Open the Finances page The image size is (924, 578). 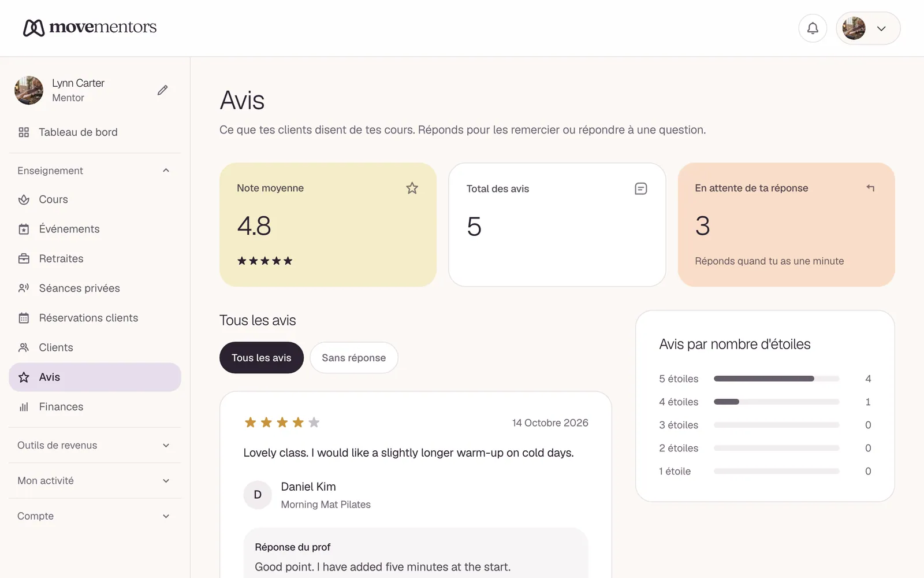click(95, 407)
